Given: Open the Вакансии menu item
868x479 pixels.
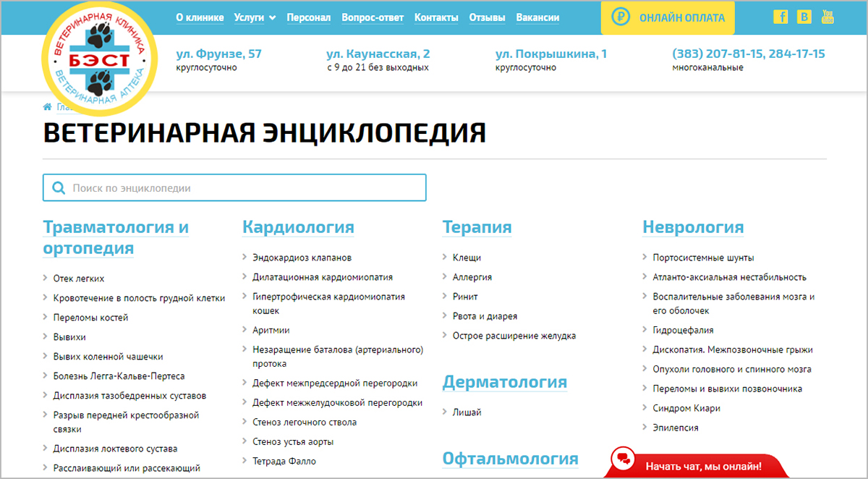Looking at the screenshot, I should [x=537, y=17].
